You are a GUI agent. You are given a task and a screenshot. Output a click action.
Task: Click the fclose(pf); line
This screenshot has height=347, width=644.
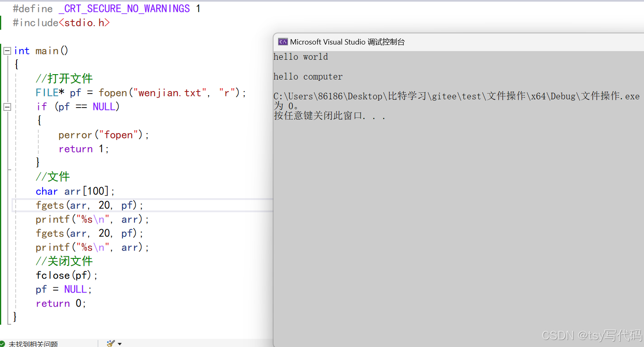[x=66, y=275]
